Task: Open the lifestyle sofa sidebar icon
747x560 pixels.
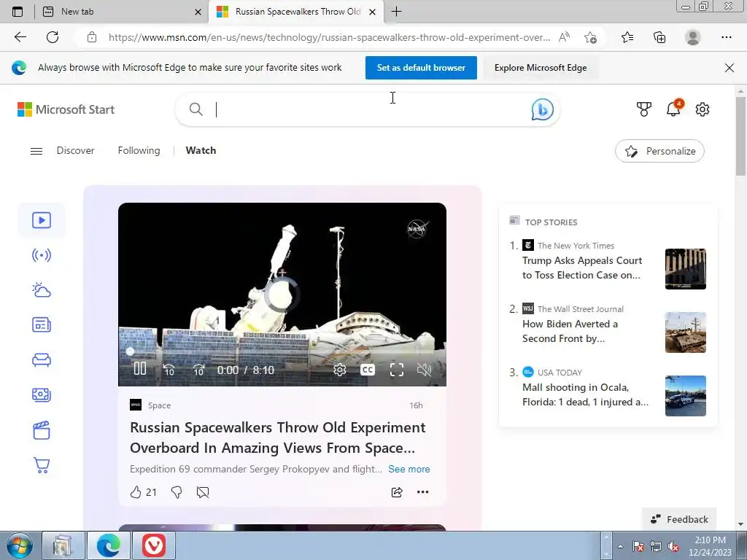Action: [x=42, y=360]
